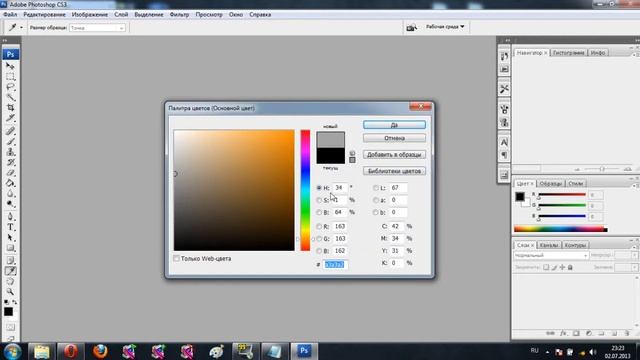Select the Crop tool
The image size is (640, 360).
(x=10, y=107)
